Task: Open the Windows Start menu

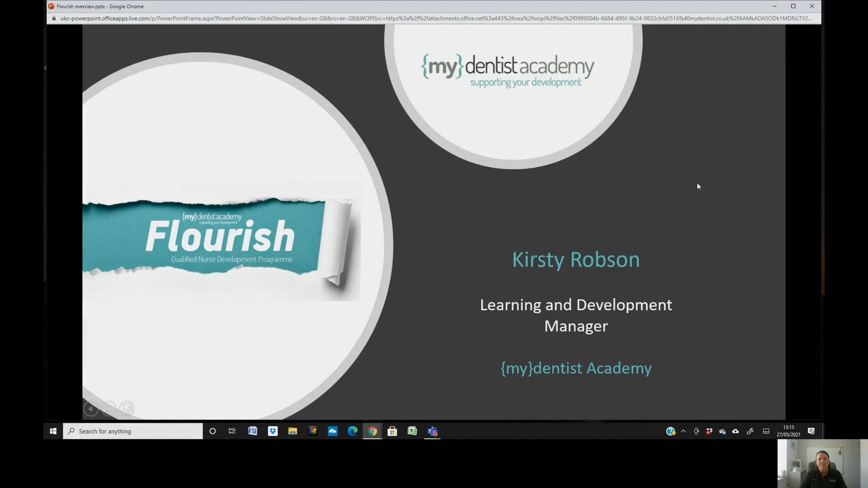Action: (x=53, y=431)
